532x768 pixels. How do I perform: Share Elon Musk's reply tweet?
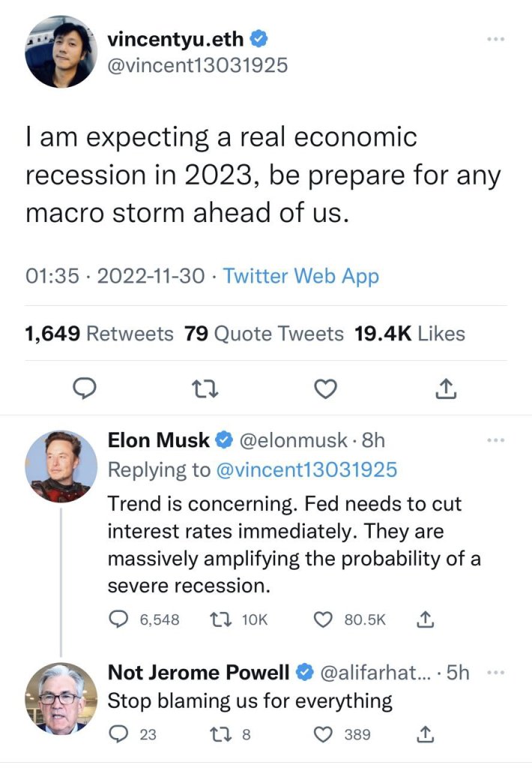(x=424, y=619)
